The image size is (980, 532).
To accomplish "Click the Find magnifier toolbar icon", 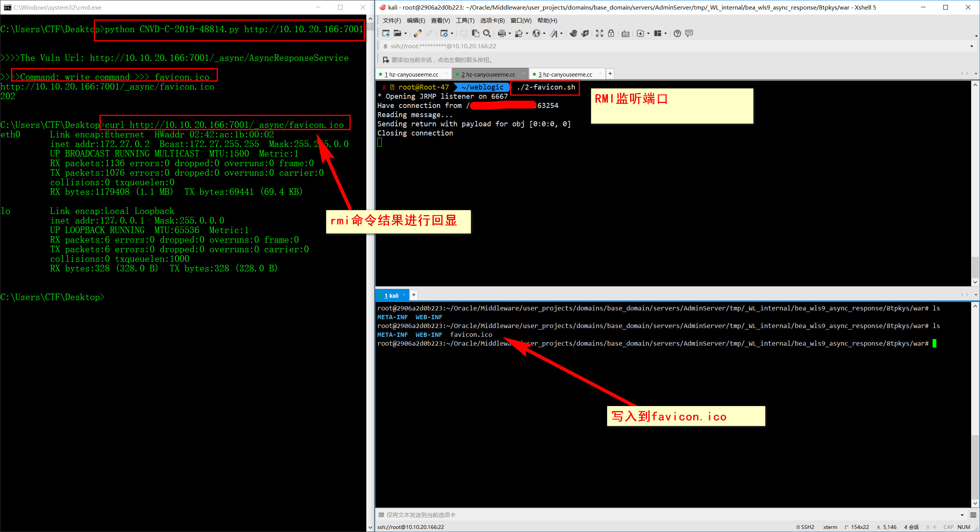I will (487, 34).
